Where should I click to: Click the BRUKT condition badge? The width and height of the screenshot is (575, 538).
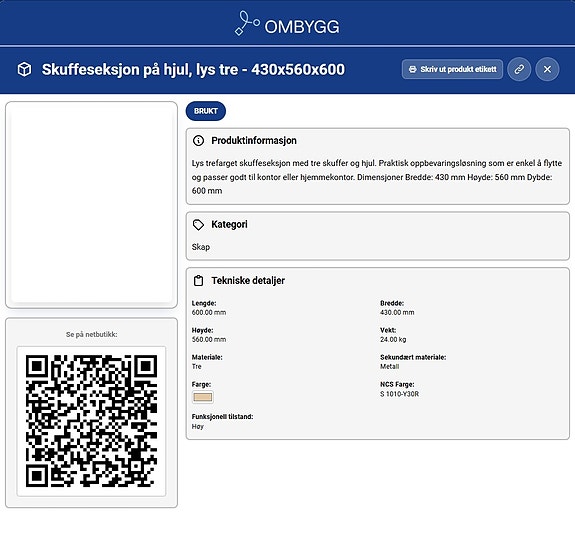(x=206, y=111)
